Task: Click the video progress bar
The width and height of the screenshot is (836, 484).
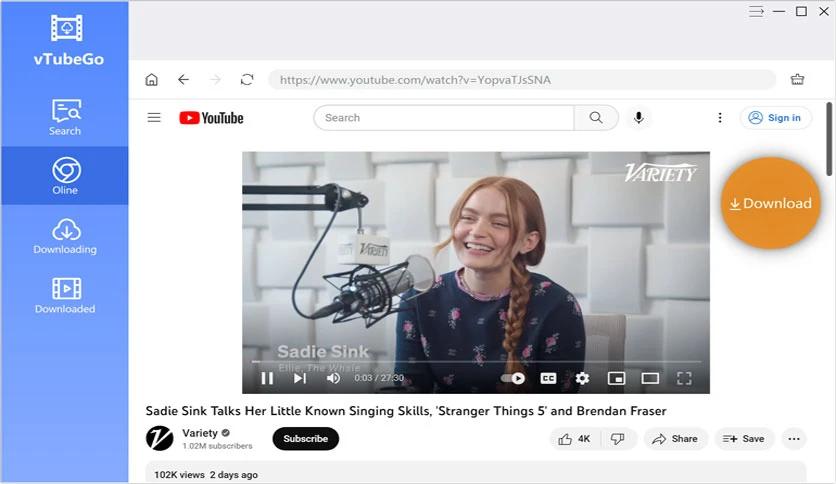Action: pos(476,361)
